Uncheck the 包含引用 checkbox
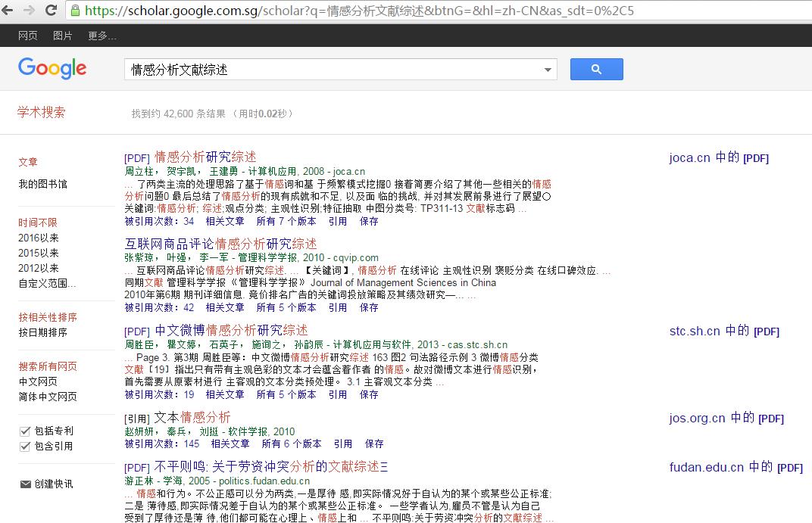 pos(24,447)
